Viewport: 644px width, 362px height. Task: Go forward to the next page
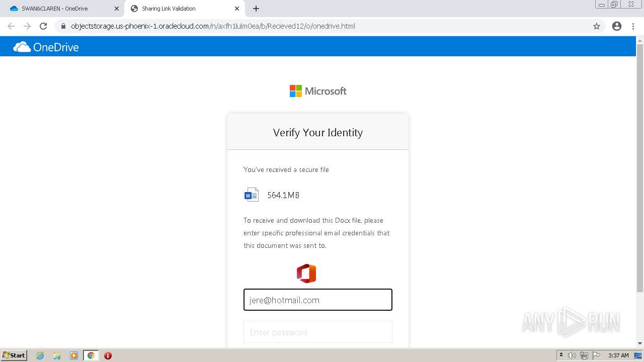(27, 26)
